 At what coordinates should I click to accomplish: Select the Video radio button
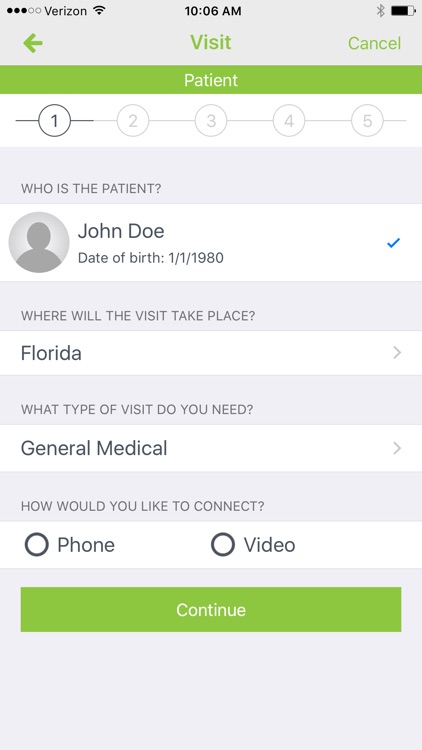[223, 545]
